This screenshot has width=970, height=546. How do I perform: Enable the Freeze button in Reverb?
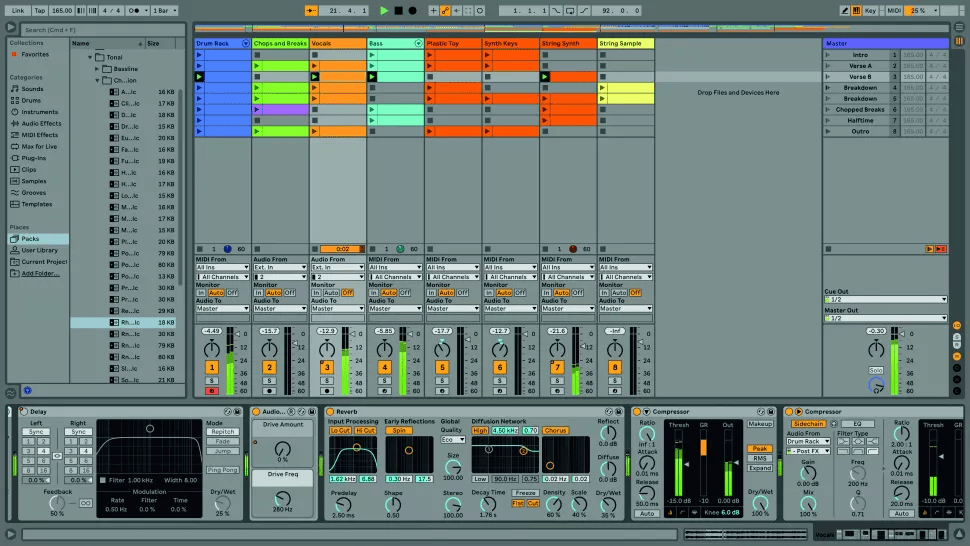click(525, 493)
